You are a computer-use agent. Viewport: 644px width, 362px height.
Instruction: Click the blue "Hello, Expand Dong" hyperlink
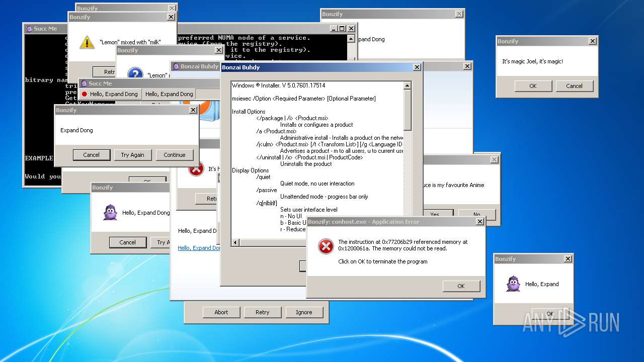[x=199, y=248]
